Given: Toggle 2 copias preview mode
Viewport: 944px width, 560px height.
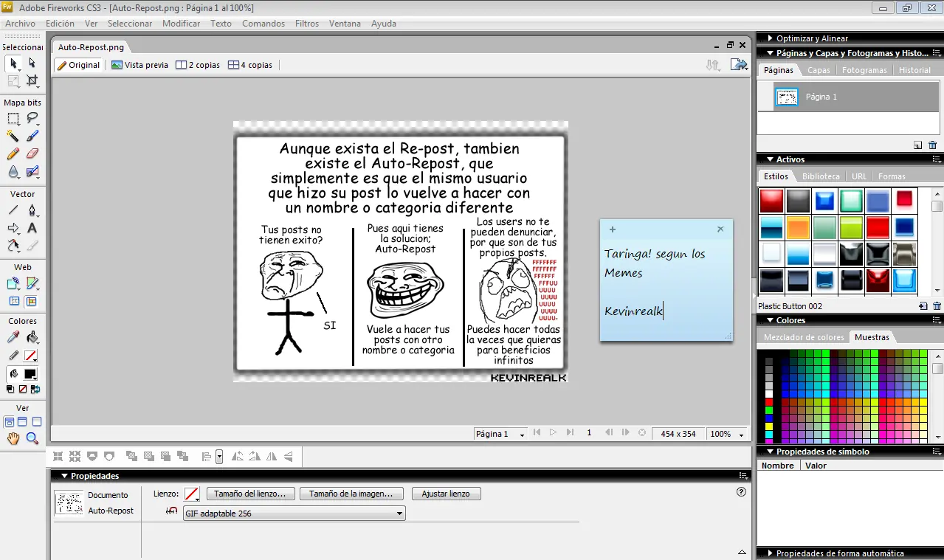Looking at the screenshot, I should (x=197, y=65).
